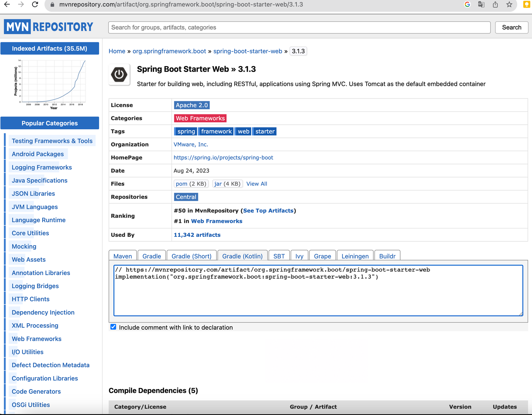Reload the page with the refresh icon
Image resolution: width=532 pixels, height=415 pixels.
pyautogui.click(x=35, y=4)
